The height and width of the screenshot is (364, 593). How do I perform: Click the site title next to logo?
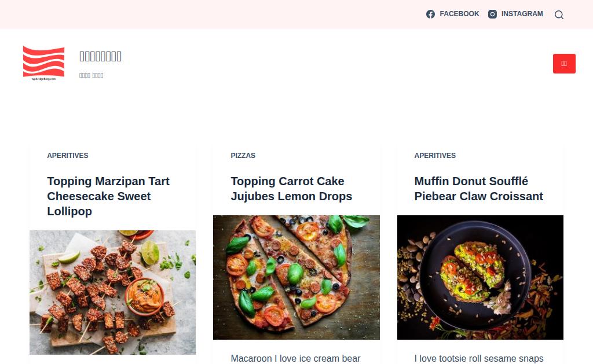click(100, 56)
